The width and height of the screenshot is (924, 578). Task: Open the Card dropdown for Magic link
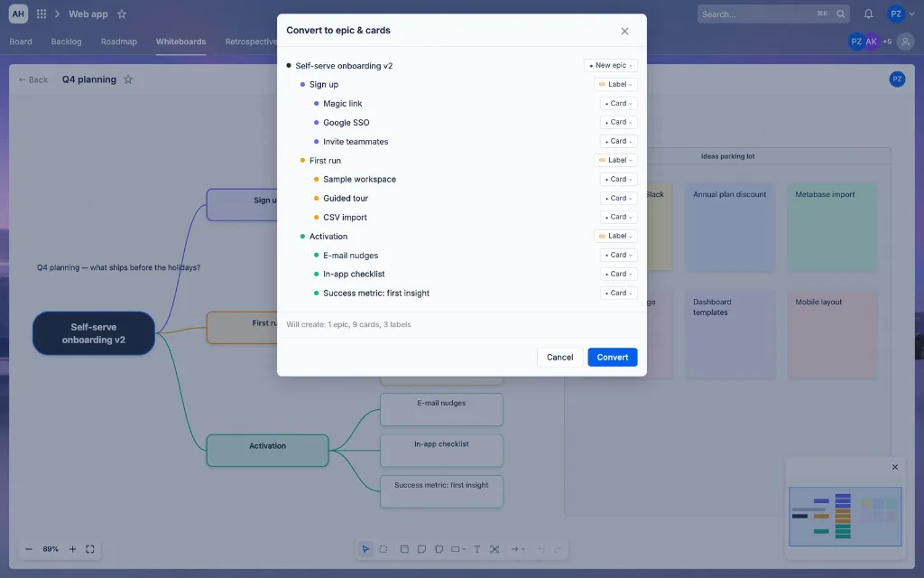pos(618,103)
